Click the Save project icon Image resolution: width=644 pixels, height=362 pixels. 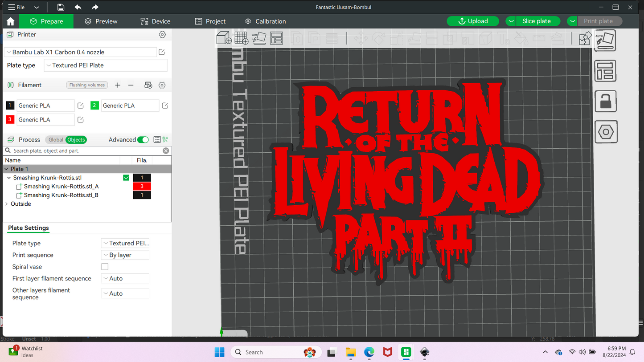click(61, 7)
